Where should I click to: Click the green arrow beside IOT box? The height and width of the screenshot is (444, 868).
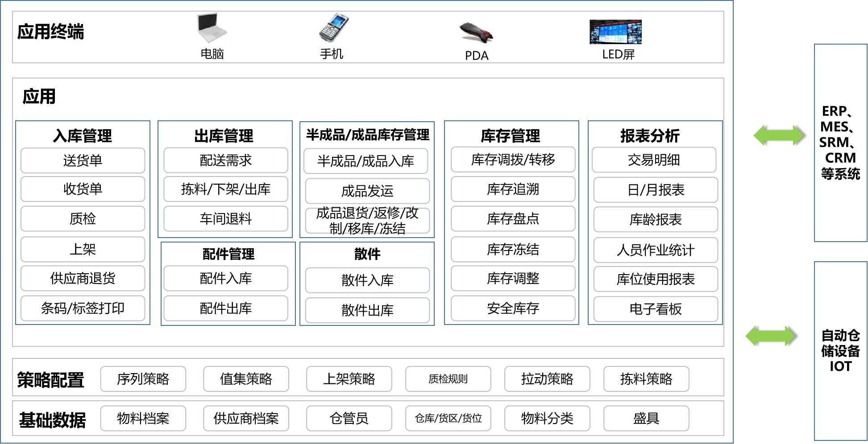tap(771, 336)
